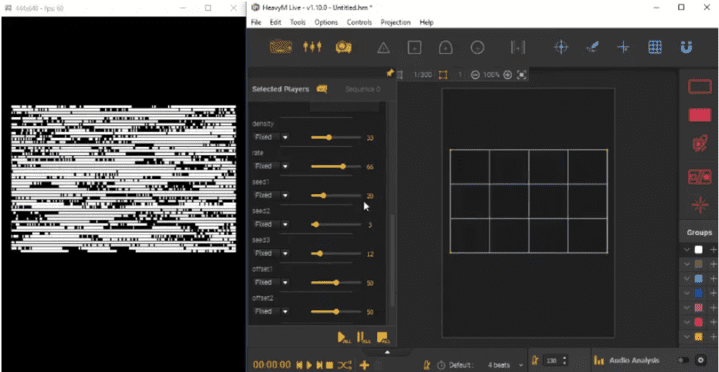Click the red media player effect icon
Viewport: 719px width, 372px height.
(700, 144)
